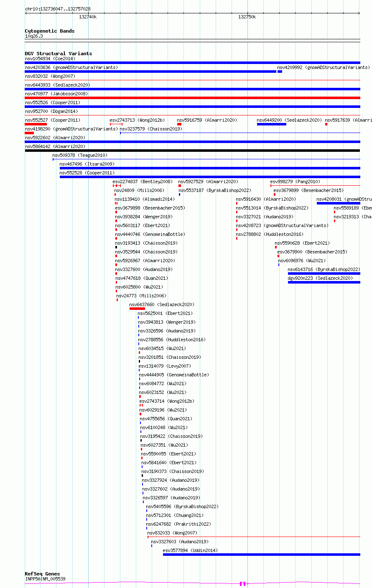Screen dimensions: 372x588
Task: Click variant label nsv1054934 (Coe2014)
Action: [x=50, y=59]
